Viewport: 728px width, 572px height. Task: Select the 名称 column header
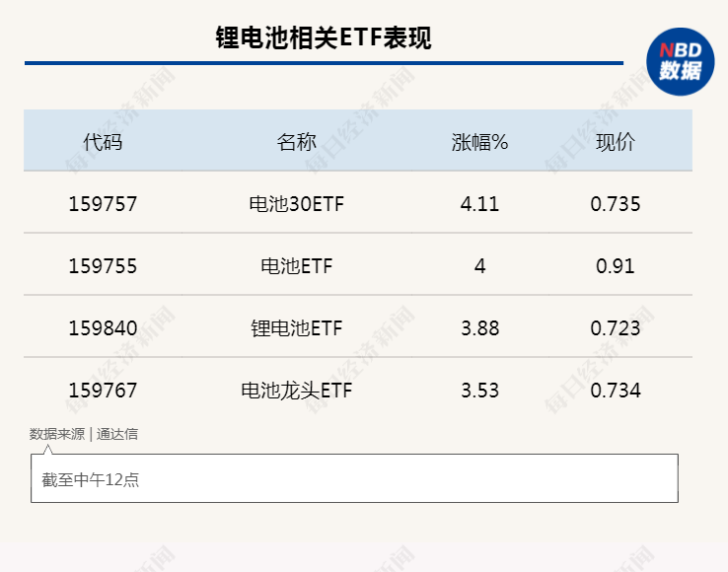[296, 142]
